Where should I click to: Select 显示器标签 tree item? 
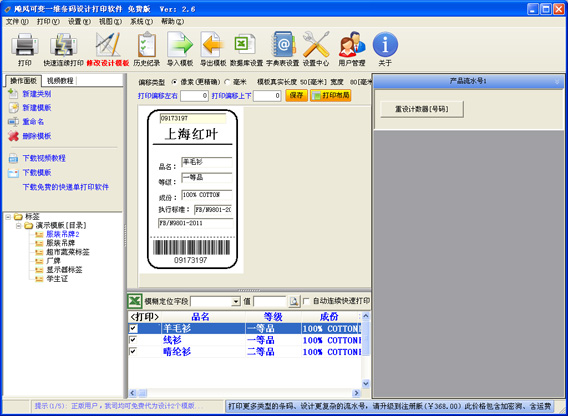64,270
